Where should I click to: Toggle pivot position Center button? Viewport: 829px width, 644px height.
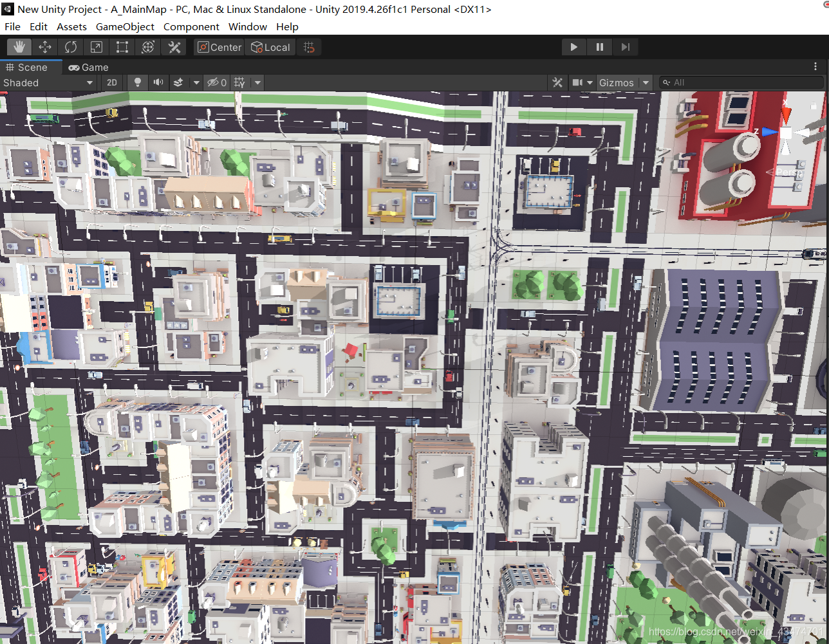219,47
